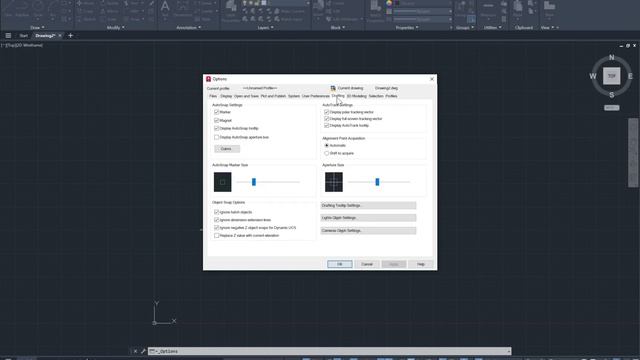This screenshot has height=360, width=640.
Task: Expand the Utilities ribbon panel
Action: click(x=493, y=27)
